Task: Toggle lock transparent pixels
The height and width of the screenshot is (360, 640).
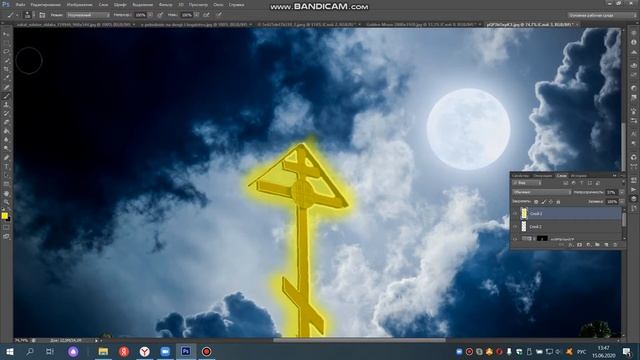Action: point(536,202)
